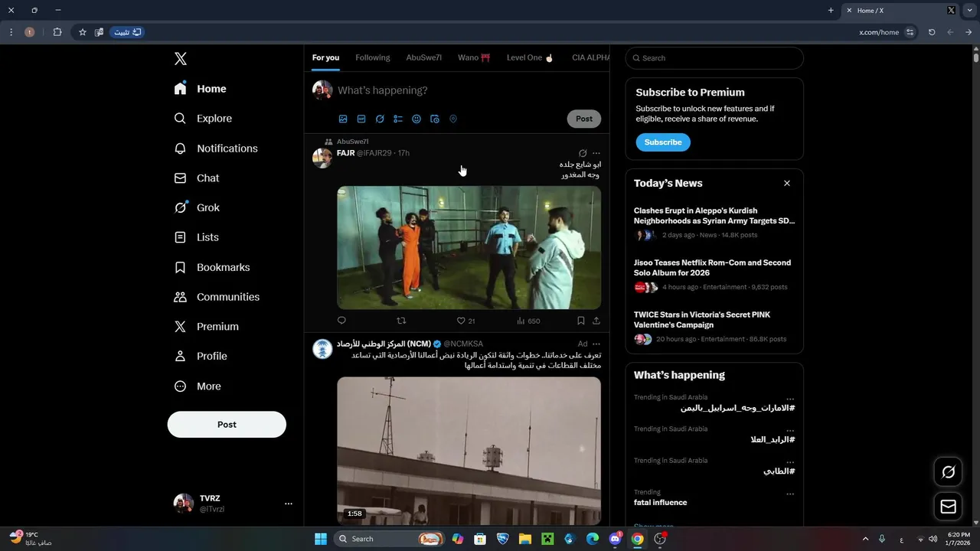View analytics of FAJR post (650 views)
This screenshot has width=980, height=551.
point(528,321)
